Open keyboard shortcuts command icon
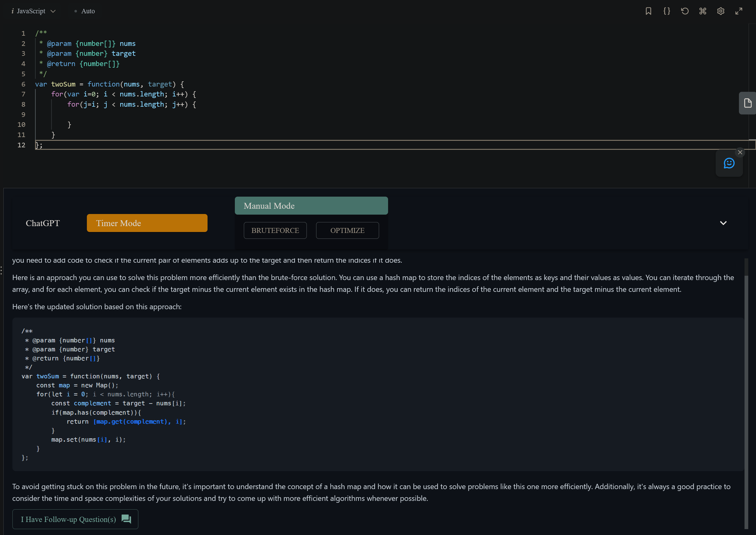Image resolution: width=756 pixels, height=535 pixels. pos(703,11)
